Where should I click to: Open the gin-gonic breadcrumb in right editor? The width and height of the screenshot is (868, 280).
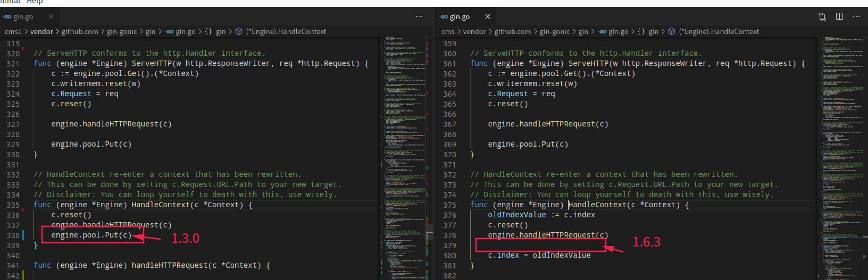tap(555, 31)
